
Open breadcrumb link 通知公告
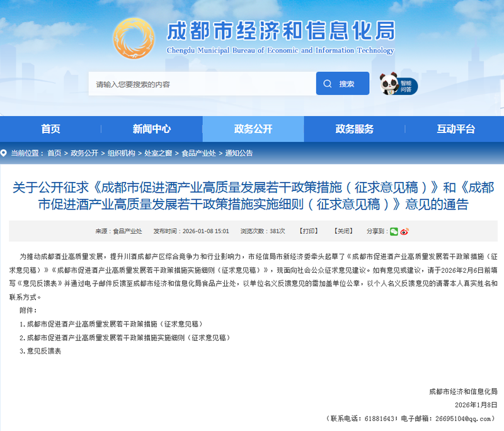tap(239, 153)
